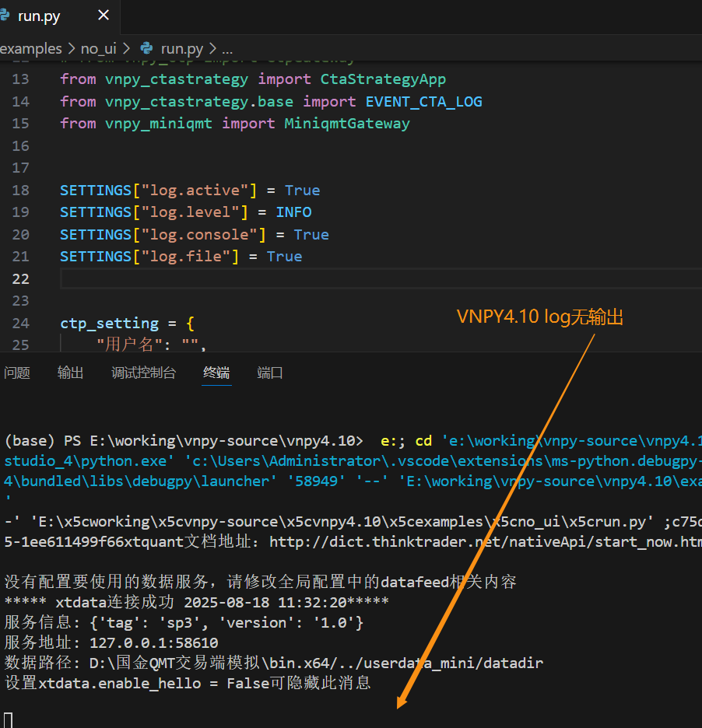Click the 服务信息 terminal line
Viewport: 702px width, 728px height.
pos(184,622)
